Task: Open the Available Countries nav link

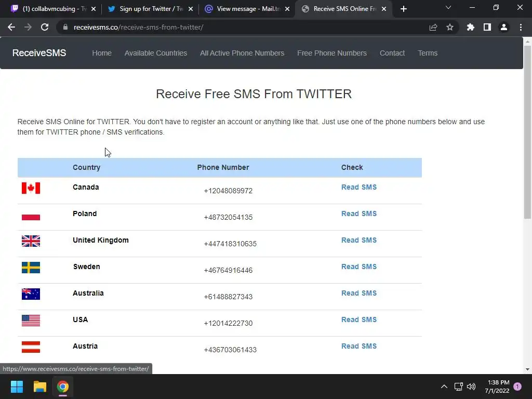Action: coord(155,53)
